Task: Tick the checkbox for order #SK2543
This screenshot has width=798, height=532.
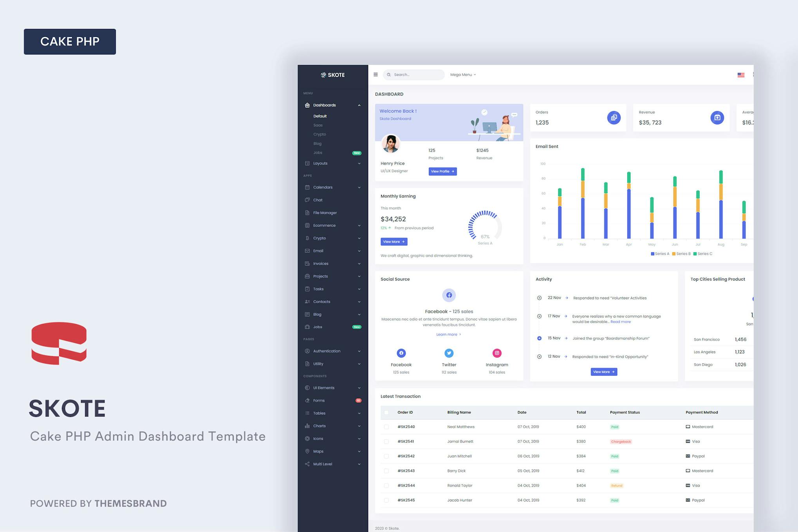Action: pyautogui.click(x=386, y=471)
